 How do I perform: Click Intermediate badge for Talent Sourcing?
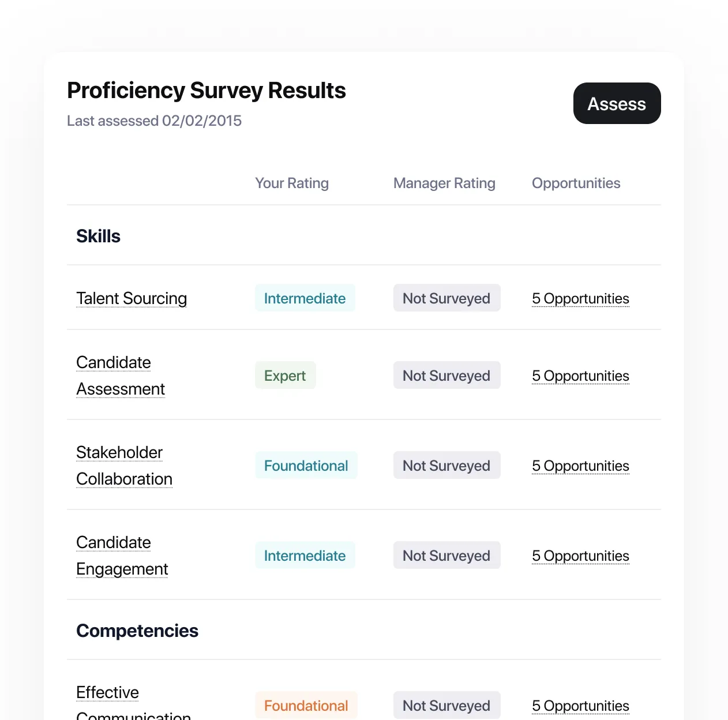click(305, 298)
